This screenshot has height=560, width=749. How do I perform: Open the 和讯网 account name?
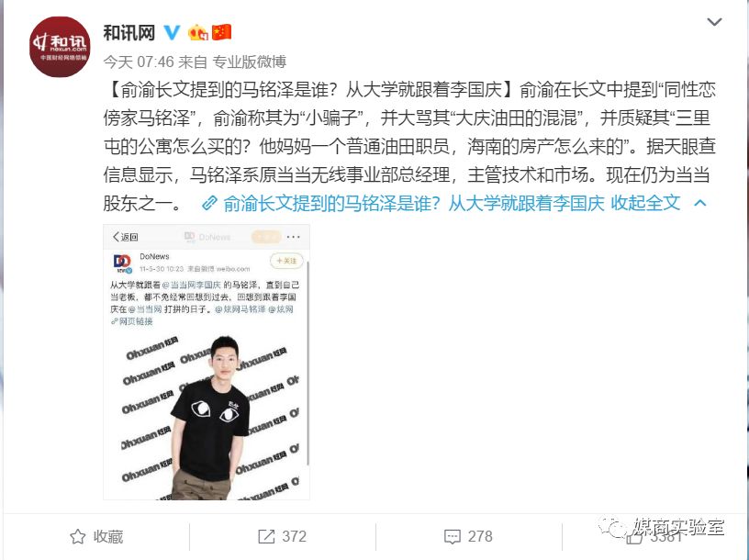(x=129, y=32)
